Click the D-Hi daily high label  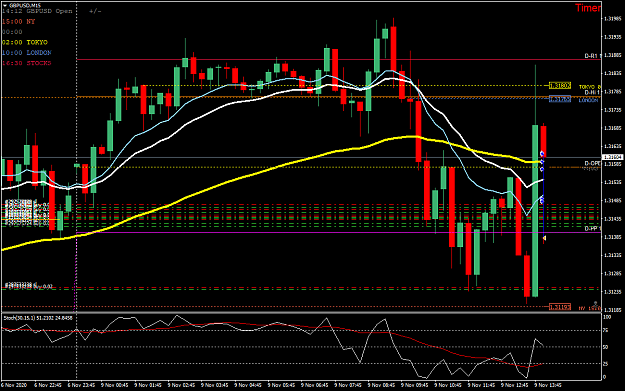[x=592, y=92]
